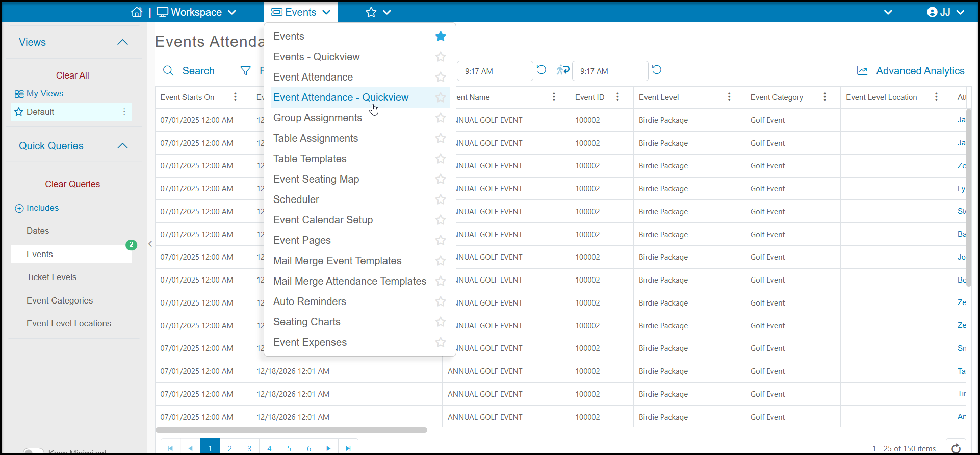Click the horizontal scrollbar under the grid

291,430
